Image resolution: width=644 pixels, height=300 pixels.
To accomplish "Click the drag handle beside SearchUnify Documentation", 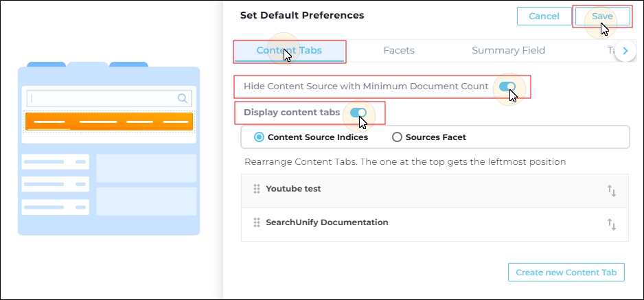I will point(257,222).
